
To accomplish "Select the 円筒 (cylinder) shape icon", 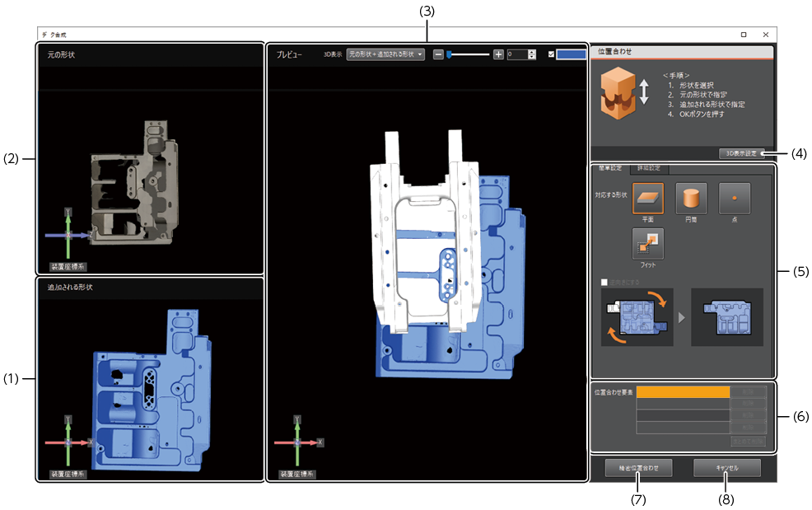I will point(691,199).
